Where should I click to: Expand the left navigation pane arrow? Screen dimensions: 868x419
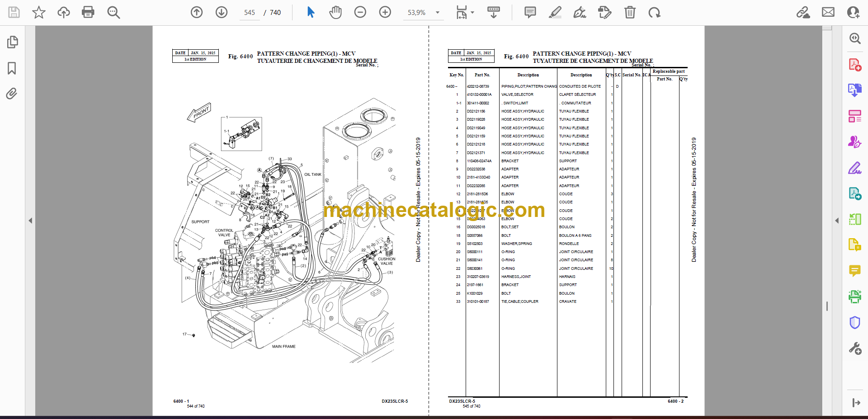click(x=30, y=221)
